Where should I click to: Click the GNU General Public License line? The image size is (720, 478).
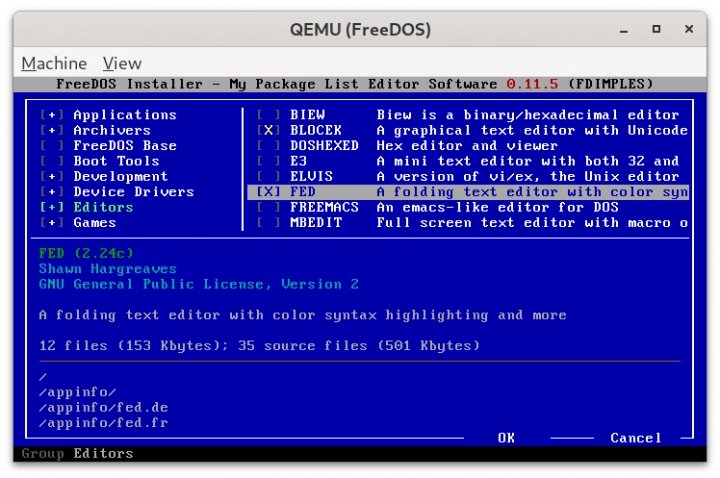click(199, 284)
